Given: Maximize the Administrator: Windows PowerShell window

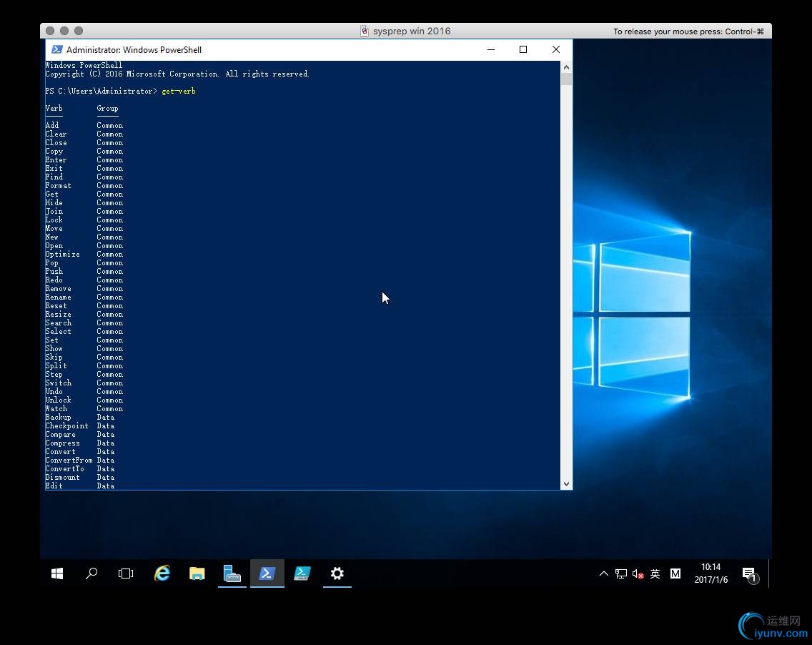Looking at the screenshot, I should 523,49.
